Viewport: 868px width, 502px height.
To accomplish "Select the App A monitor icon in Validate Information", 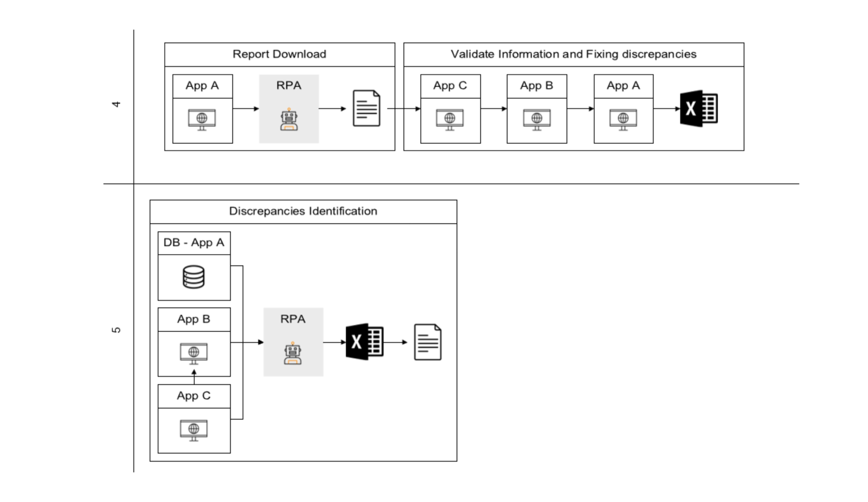I will pos(623,120).
